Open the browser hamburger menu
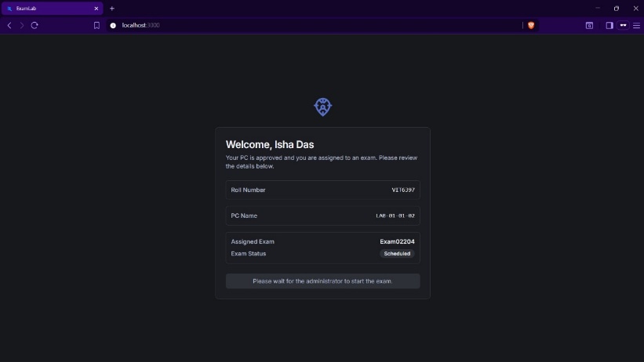 click(x=636, y=25)
